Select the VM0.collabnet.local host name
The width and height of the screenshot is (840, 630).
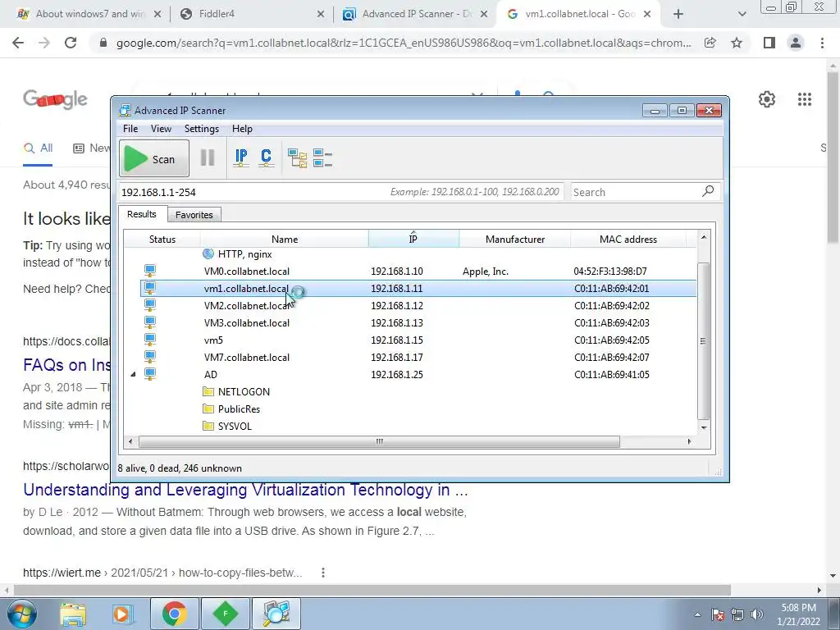click(x=246, y=271)
